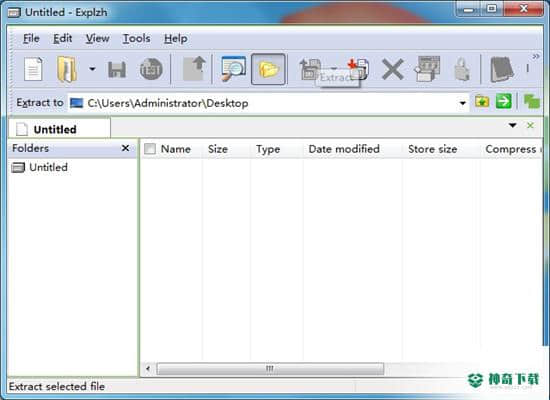This screenshot has height=400, width=550.
Task: Click the Explzh title bar app icon
Action: tap(14, 13)
